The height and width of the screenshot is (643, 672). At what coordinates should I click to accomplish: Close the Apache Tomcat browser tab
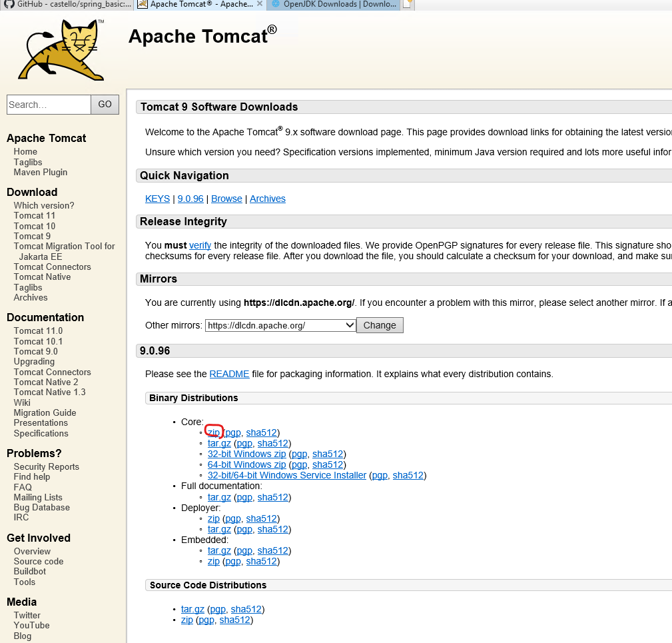(260, 4)
